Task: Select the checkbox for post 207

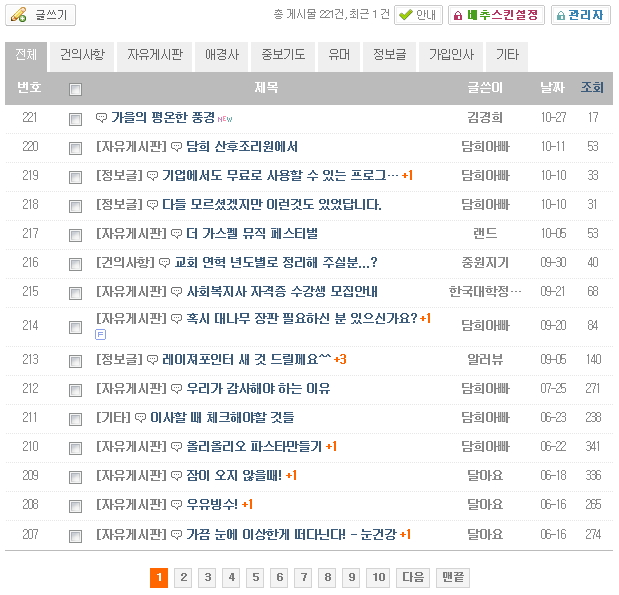Action: click(x=75, y=536)
